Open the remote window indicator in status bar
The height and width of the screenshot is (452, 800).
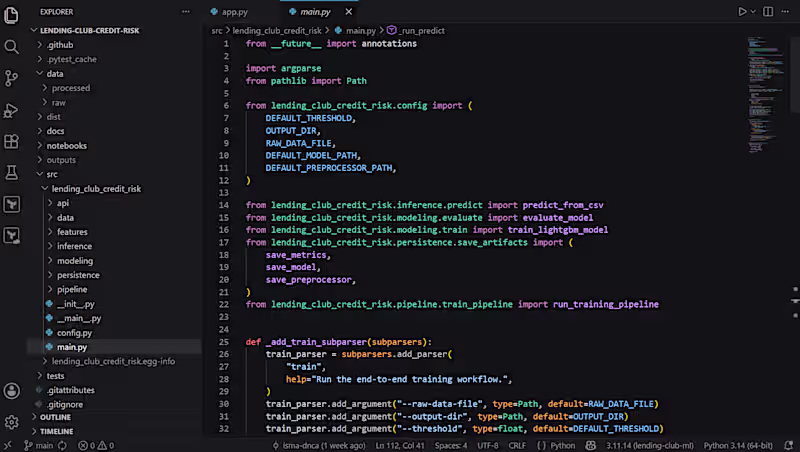(8, 445)
